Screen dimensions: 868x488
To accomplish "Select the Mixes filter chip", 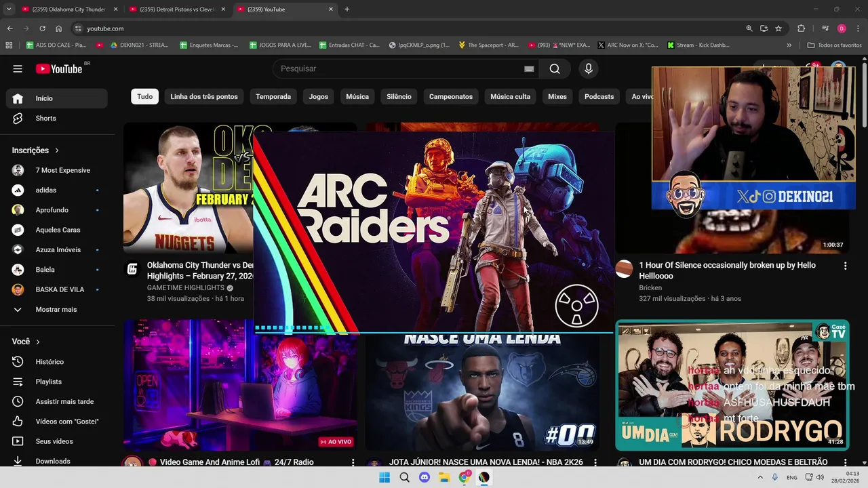I will 557,96.
